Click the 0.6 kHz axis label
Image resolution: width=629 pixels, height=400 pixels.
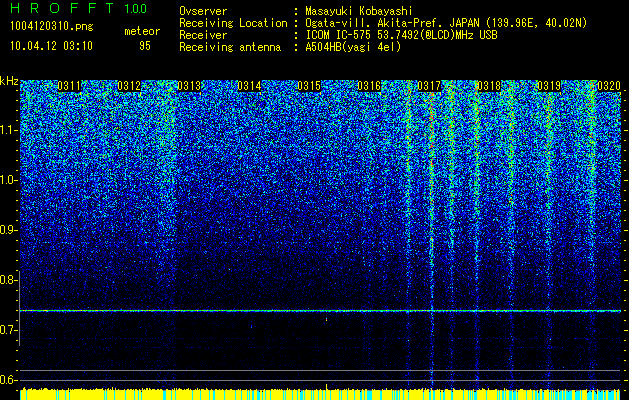coord(8,380)
